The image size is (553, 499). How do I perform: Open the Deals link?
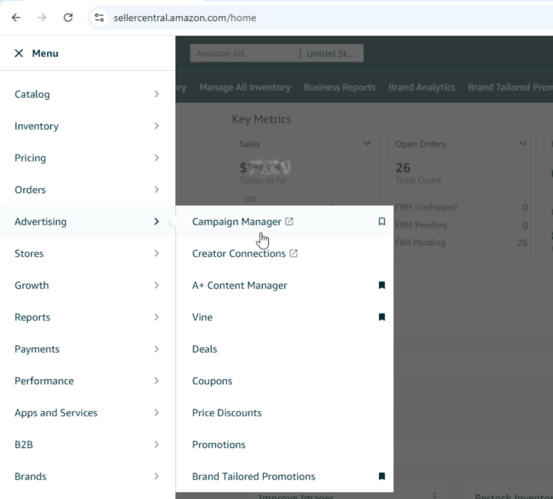click(x=205, y=349)
